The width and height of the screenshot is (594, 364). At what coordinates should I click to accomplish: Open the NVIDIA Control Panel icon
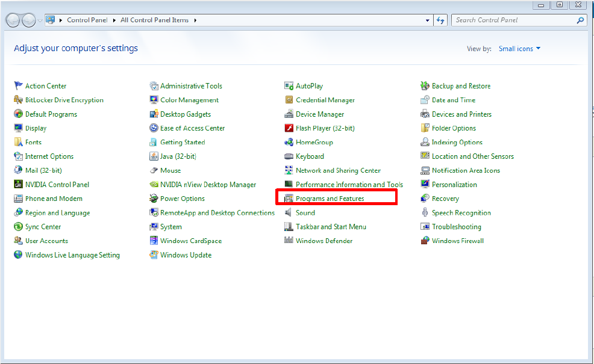[18, 184]
